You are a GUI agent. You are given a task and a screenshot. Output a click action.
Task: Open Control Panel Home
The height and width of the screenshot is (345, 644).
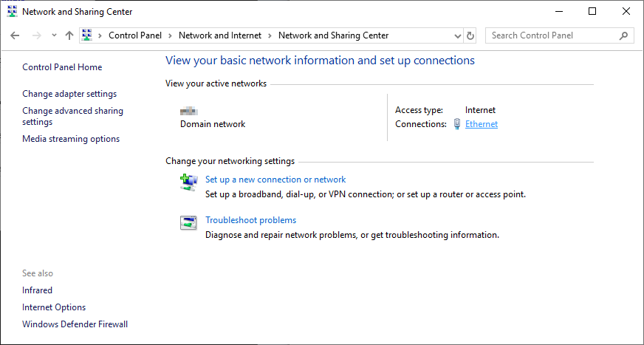point(62,67)
